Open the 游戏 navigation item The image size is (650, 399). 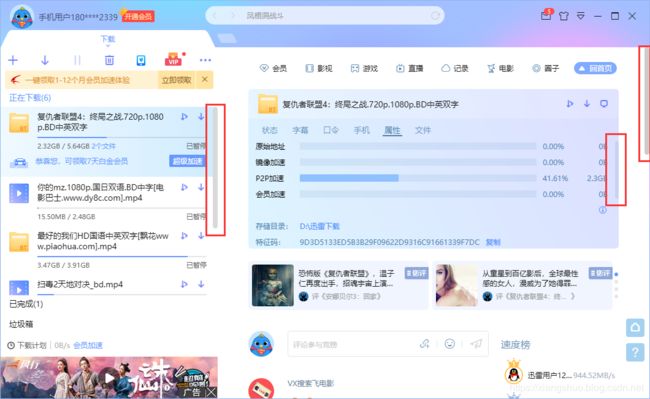[364, 68]
